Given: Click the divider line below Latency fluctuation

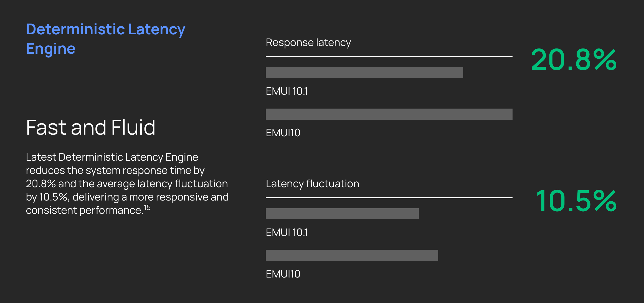Looking at the screenshot, I should coord(389,198).
